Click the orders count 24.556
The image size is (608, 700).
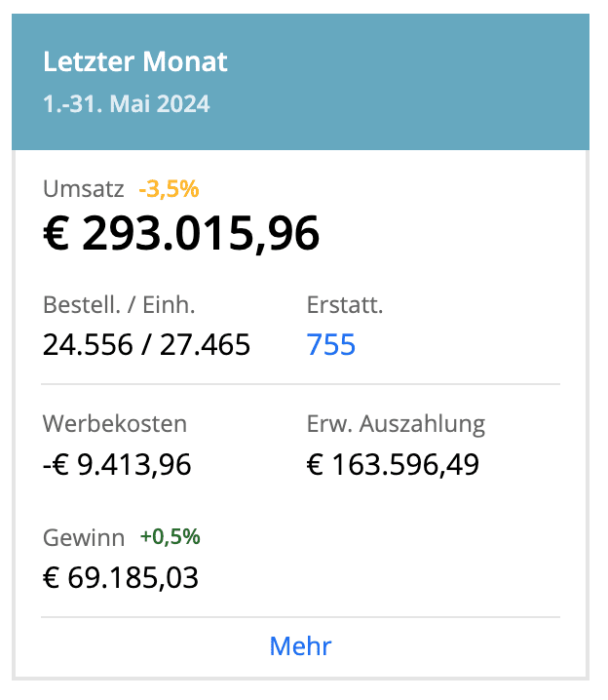88,345
